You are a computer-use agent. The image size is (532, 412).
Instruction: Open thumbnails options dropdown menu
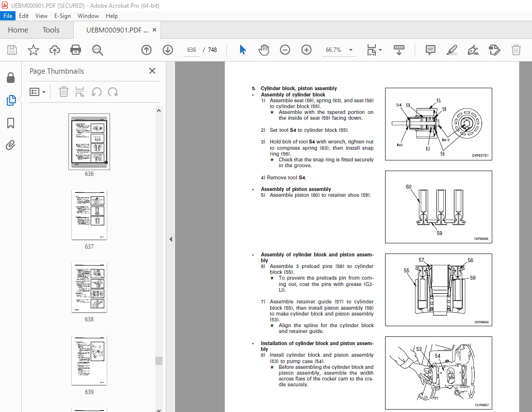pyautogui.click(x=37, y=92)
